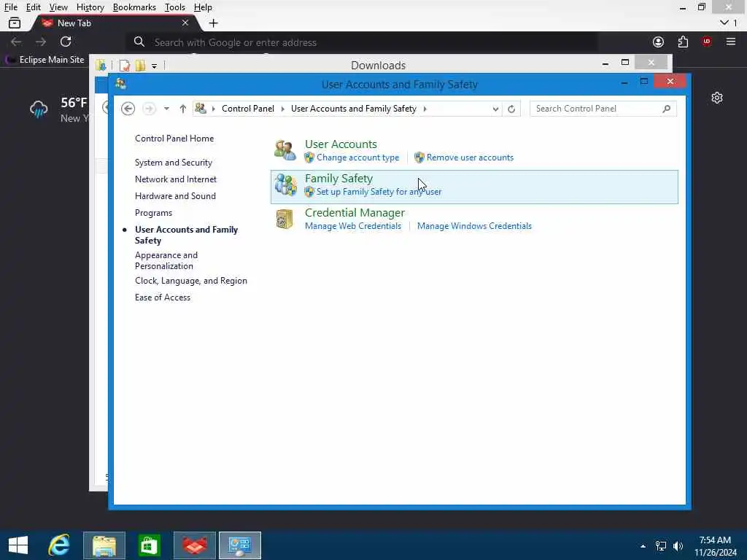This screenshot has height=560, width=747.
Task: Open the Credential Manager heading link
Action: (355, 213)
